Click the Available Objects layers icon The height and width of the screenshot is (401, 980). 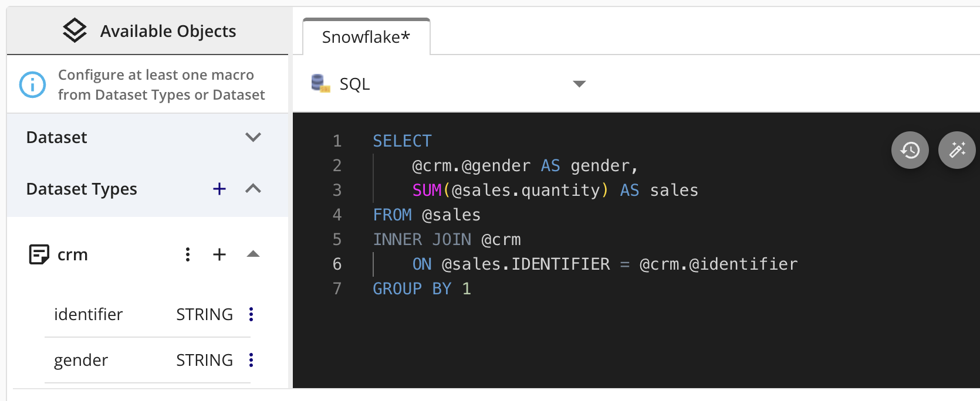(75, 30)
